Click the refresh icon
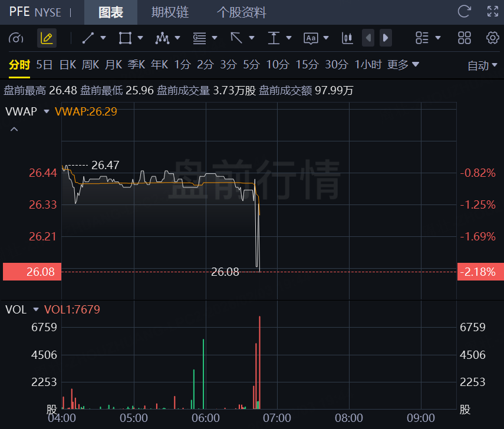 (x=464, y=12)
